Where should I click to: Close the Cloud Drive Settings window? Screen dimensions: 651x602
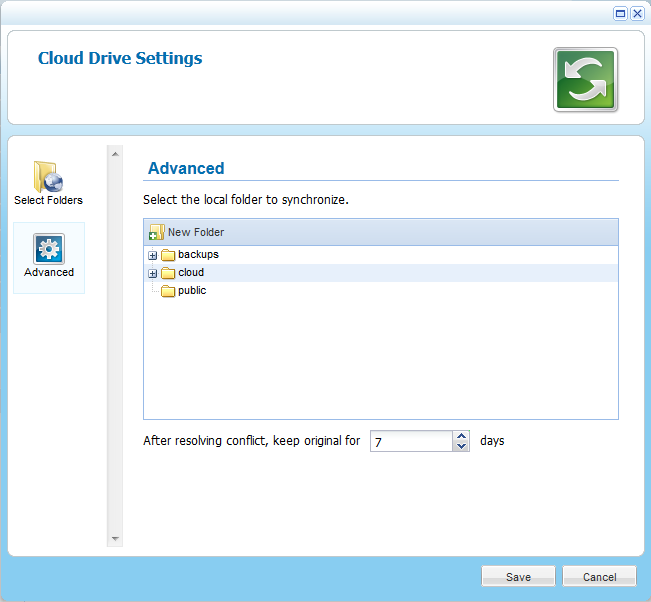(637, 14)
